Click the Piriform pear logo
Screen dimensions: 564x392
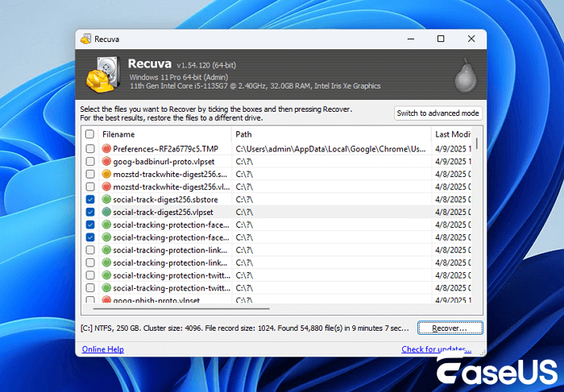coord(466,76)
